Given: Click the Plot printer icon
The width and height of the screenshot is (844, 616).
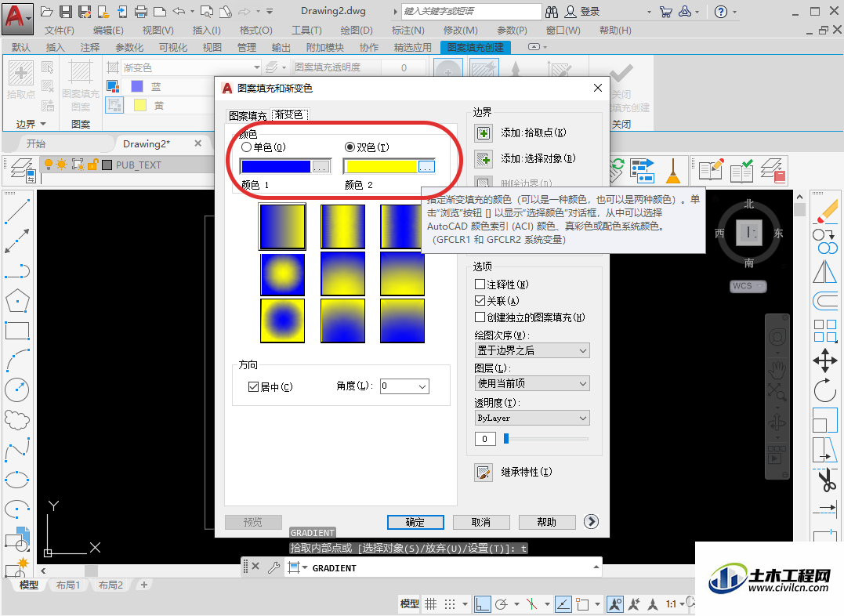Looking at the screenshot, I should (x=141, y=11).
